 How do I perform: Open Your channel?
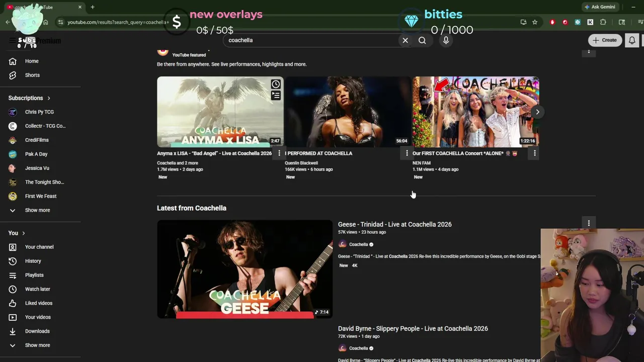(40, 247)
